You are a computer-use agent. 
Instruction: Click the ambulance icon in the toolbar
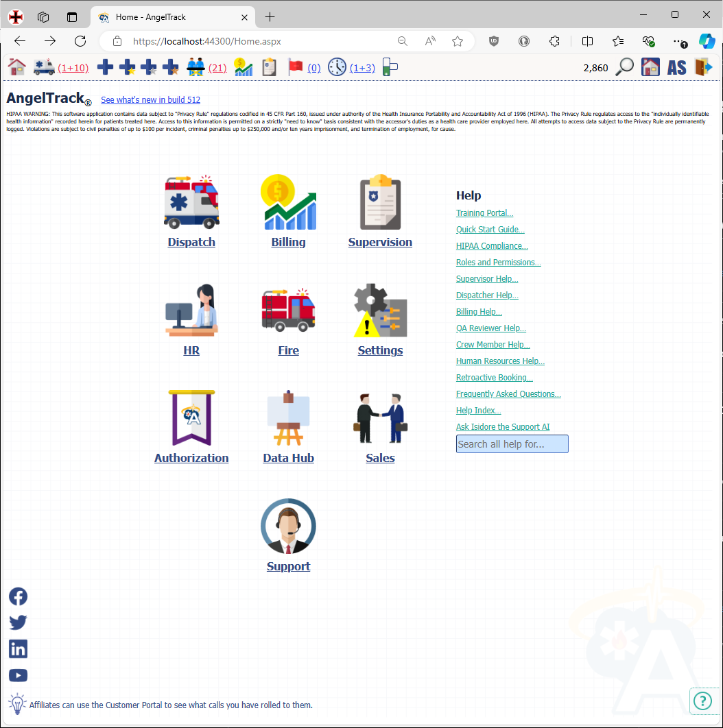tap(44, 66)
